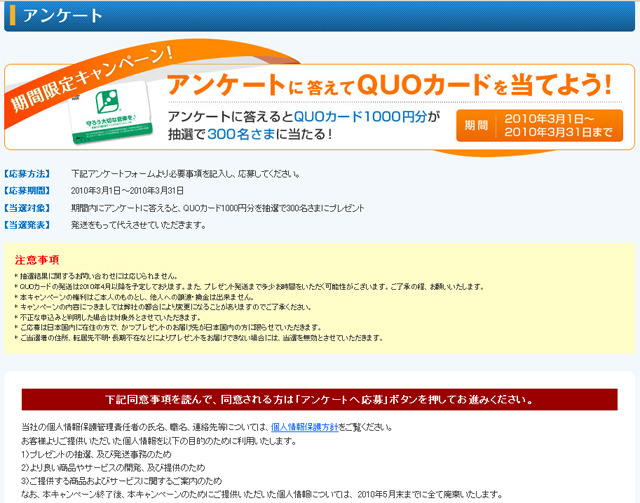Click banner text QUOカード1000円分が
This screenshot has height=503, width=640.
pyautogui.click(x=367, y=117)
